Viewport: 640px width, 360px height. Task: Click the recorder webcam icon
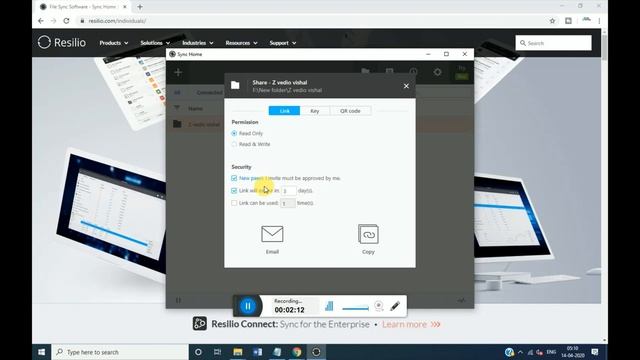click(378, 305)
